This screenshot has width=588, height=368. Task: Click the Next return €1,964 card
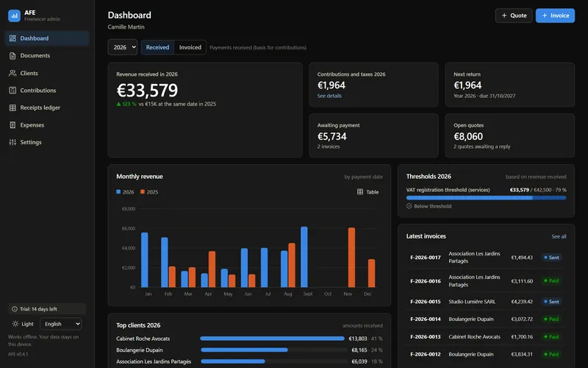pos(509,85)
